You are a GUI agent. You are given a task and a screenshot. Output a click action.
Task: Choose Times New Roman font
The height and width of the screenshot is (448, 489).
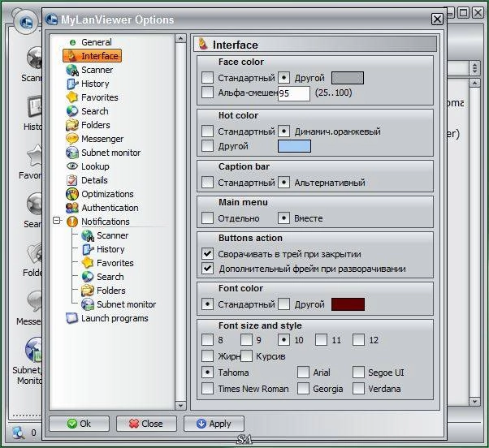click(207, 388)
